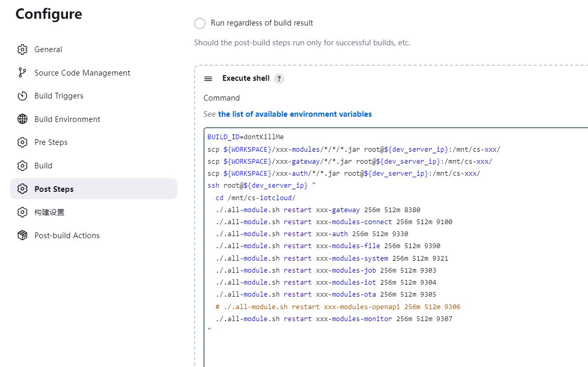588x367 pixels.
Task: Click the Build Environment globe icon
Action: coord(22,119)
